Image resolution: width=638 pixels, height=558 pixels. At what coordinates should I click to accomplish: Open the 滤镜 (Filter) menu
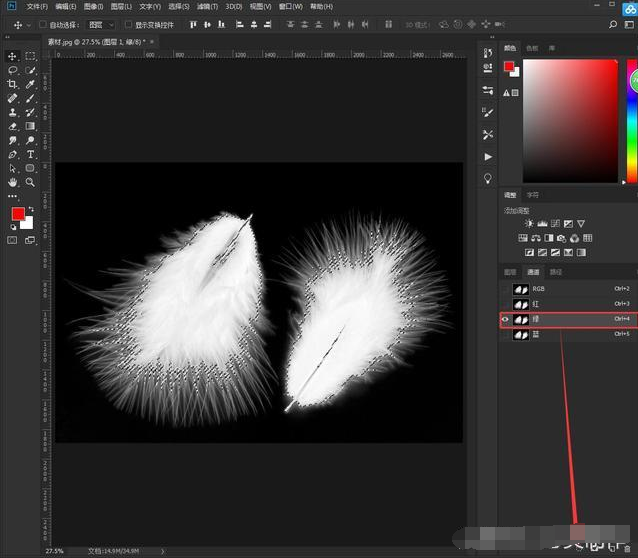click(x=208, y=6)
